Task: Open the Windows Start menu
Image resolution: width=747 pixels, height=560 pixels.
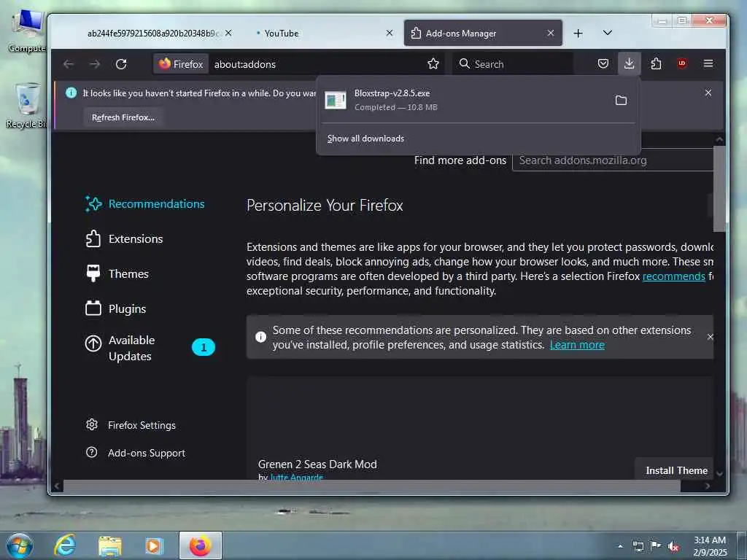Action: 20,545
